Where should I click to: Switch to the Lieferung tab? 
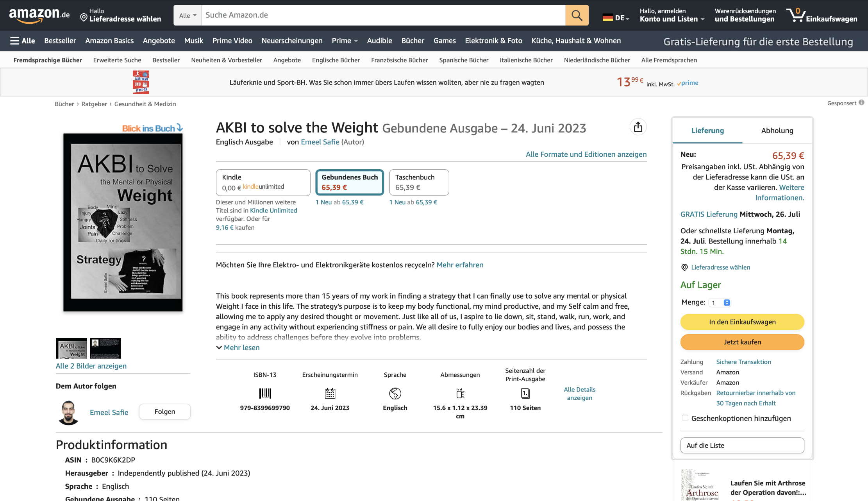707,131
